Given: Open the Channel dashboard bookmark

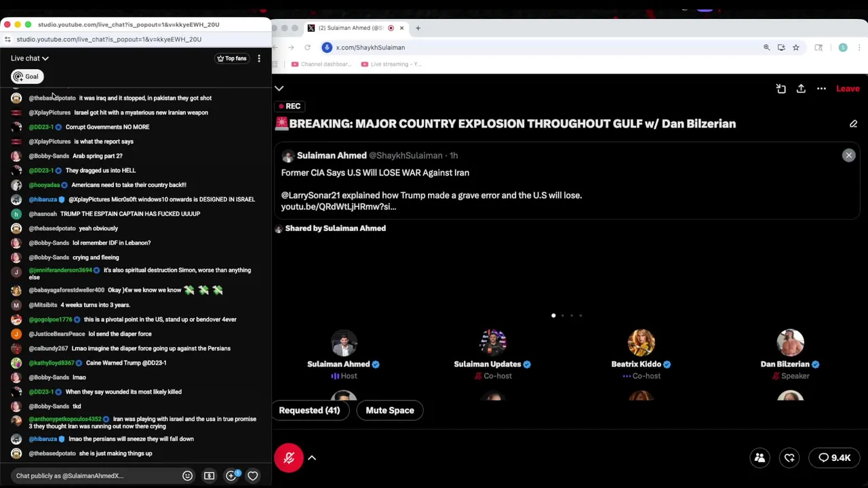Looking at the screenshot, I should pyautogui.click(x=321, y=64).
